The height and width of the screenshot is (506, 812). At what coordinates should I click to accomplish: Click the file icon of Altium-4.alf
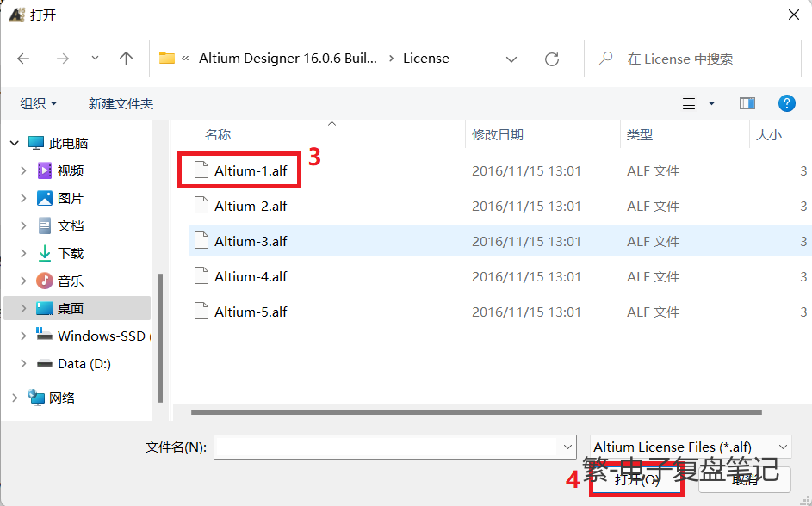pyautogui.click(x=201, y=275)
